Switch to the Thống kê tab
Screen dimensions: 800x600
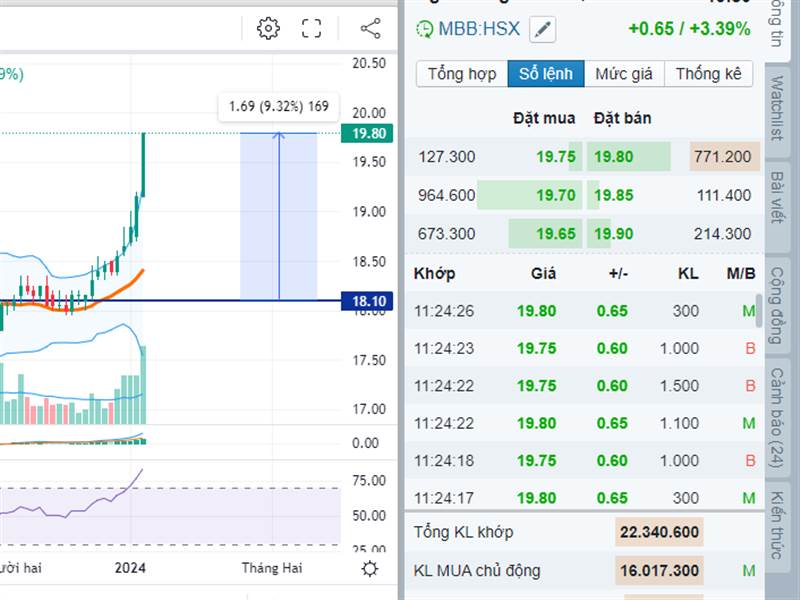point(709,74)
